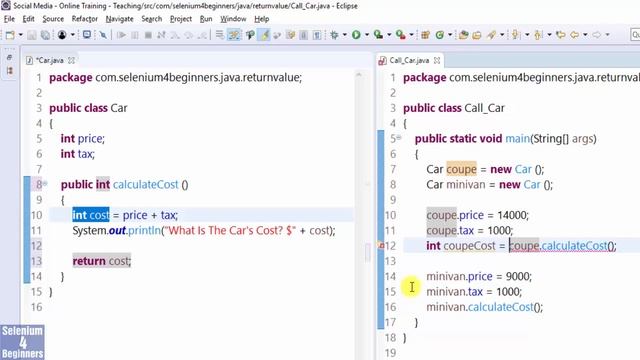The height and width of the screenshot is (360, 640).
Task: Click the Disconnect debug icon
Action: (161, 35)
